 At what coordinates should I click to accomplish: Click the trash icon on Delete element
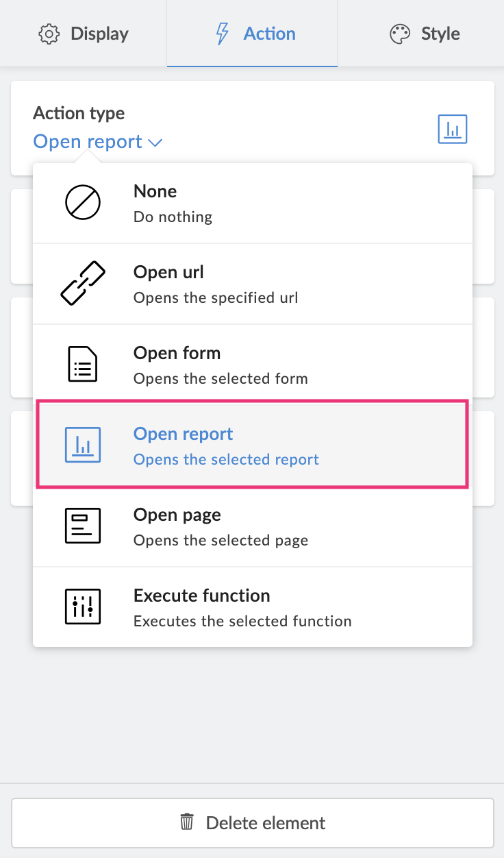point(187,822)
